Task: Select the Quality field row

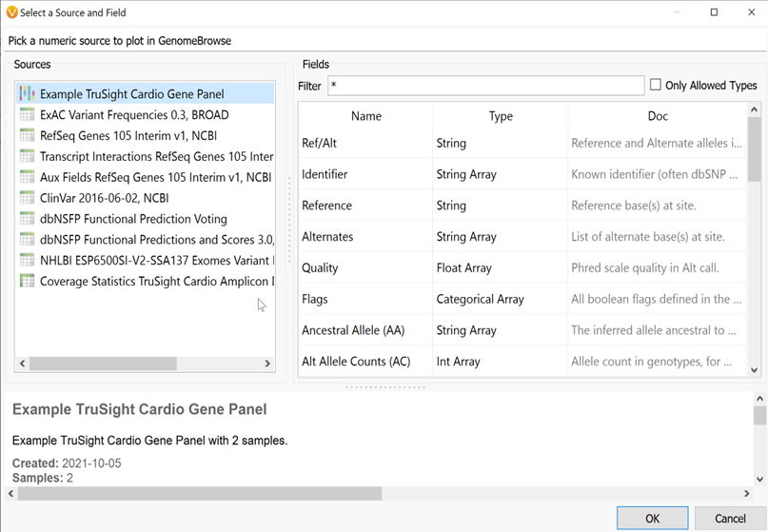Action: 366,268
